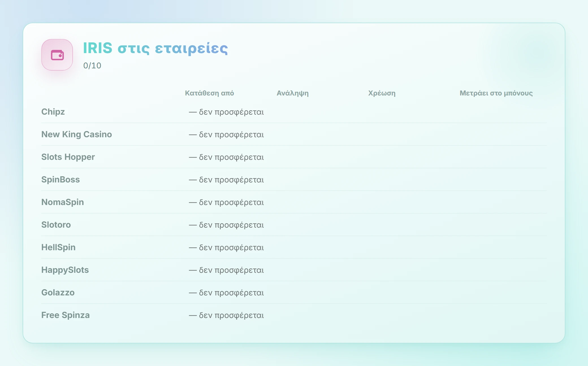
Task: Click 'δεν προσφέρεται' in the NomaSpin row
Action: coord(232,202)
